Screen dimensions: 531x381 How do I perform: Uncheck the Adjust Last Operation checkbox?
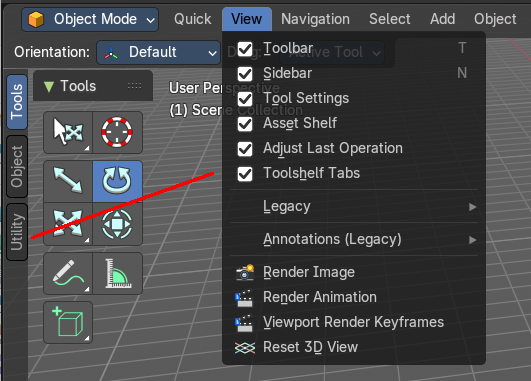click(245, 149)
